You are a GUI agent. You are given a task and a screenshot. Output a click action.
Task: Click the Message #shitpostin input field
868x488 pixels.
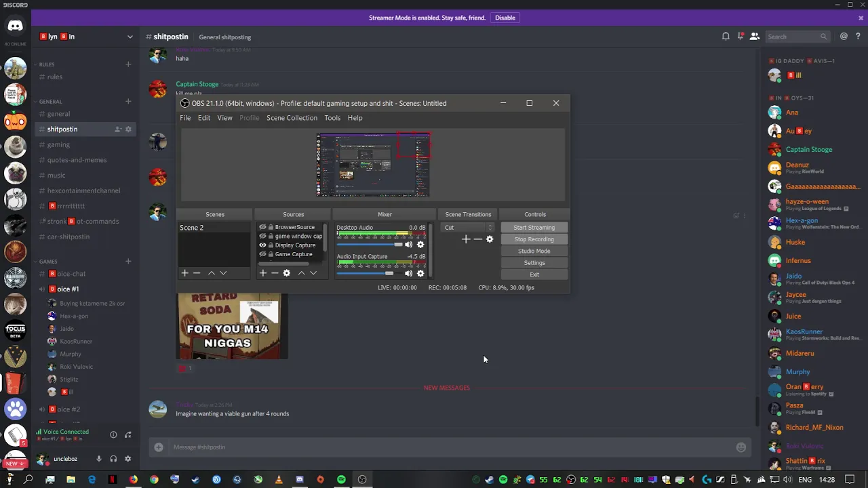(x=451, y=447)
